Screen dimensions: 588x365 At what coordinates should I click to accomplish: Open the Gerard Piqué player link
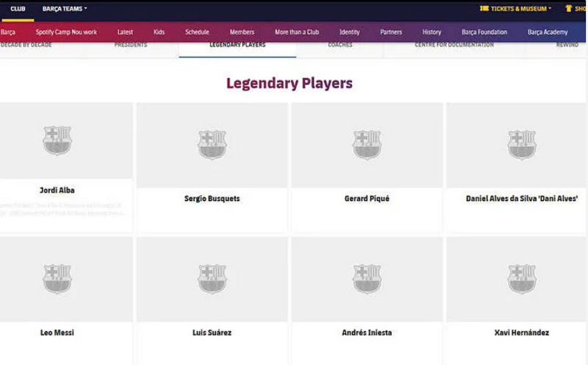tap(367, 198)
